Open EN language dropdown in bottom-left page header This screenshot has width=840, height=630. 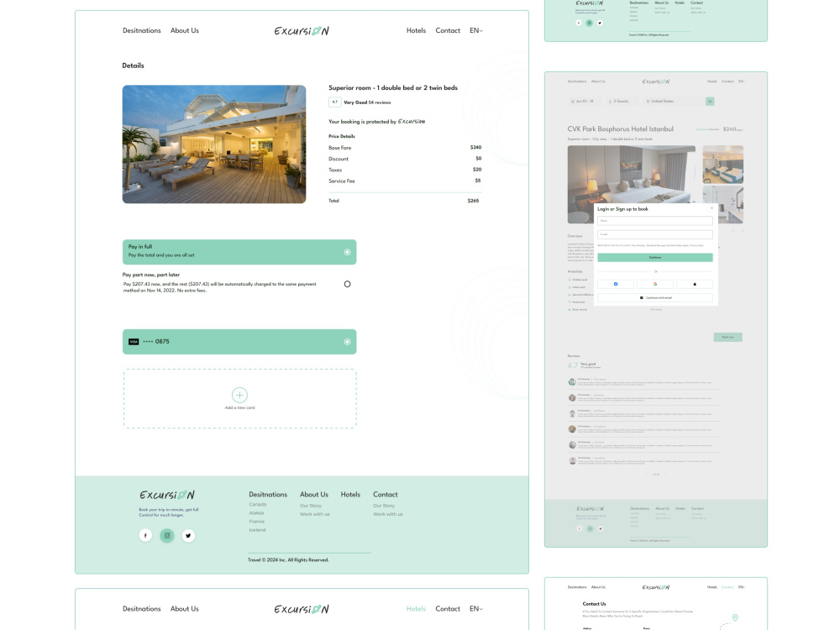476,608
